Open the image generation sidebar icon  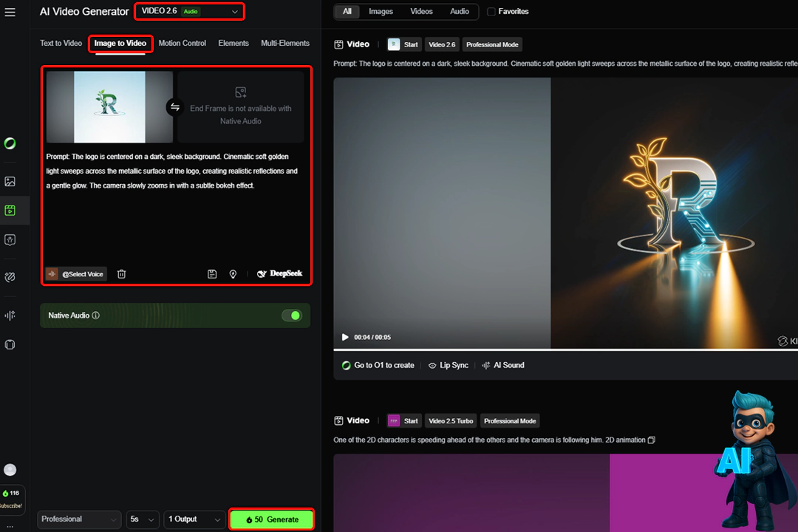[10, 182]
